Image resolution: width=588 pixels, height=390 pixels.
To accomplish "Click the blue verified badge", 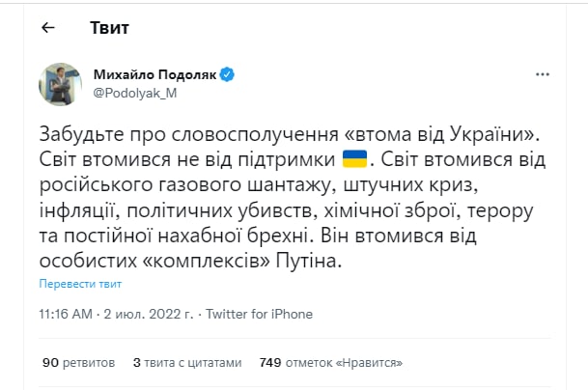I will [x=229, y=74].
